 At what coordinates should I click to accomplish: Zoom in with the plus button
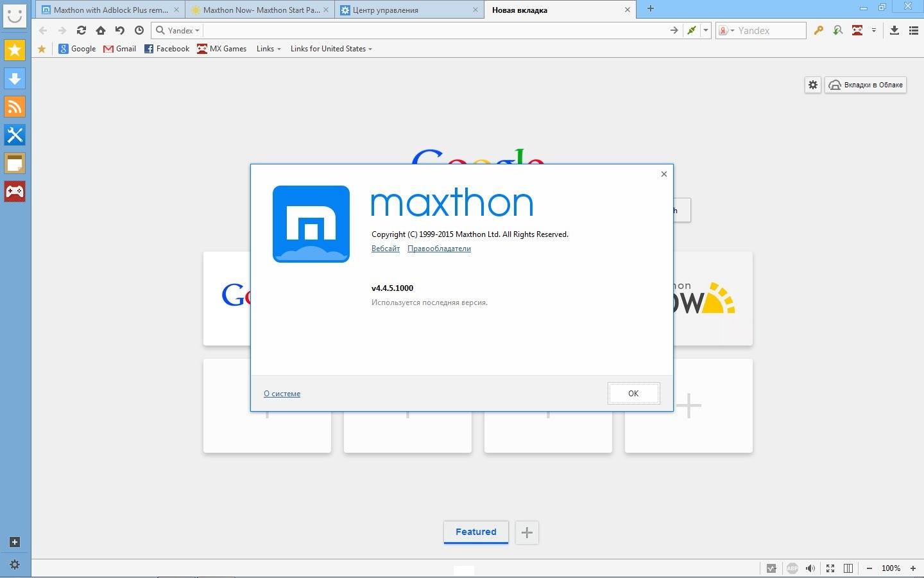point(913,568)
